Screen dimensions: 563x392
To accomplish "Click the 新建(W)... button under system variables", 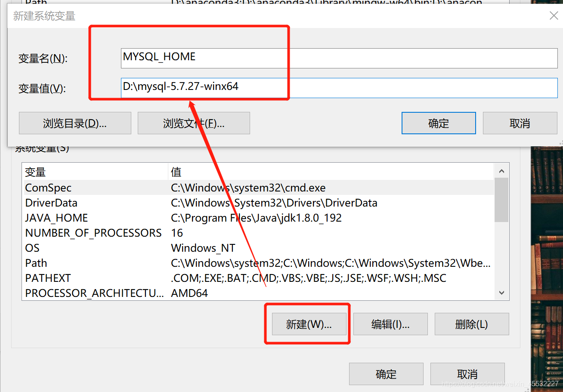I will [x=309, y=324].
